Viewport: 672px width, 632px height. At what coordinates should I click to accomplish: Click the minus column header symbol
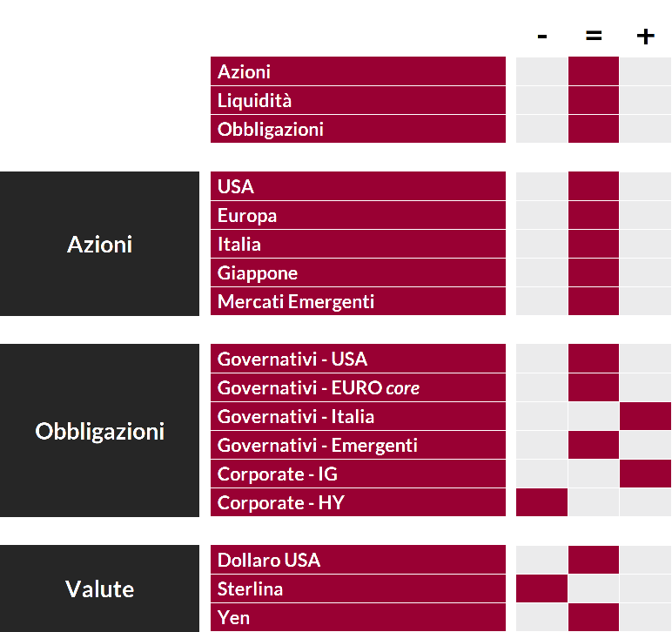[542, 37]
